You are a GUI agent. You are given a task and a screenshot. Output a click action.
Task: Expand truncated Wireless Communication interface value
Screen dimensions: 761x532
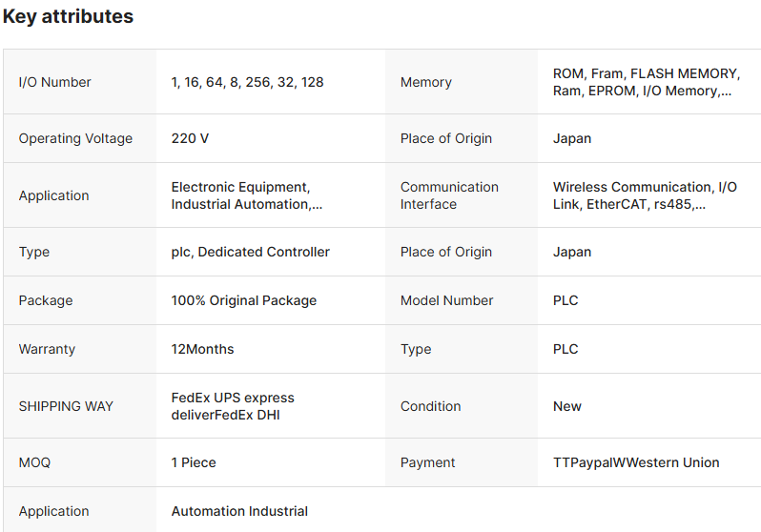click(x=645, y=195)
